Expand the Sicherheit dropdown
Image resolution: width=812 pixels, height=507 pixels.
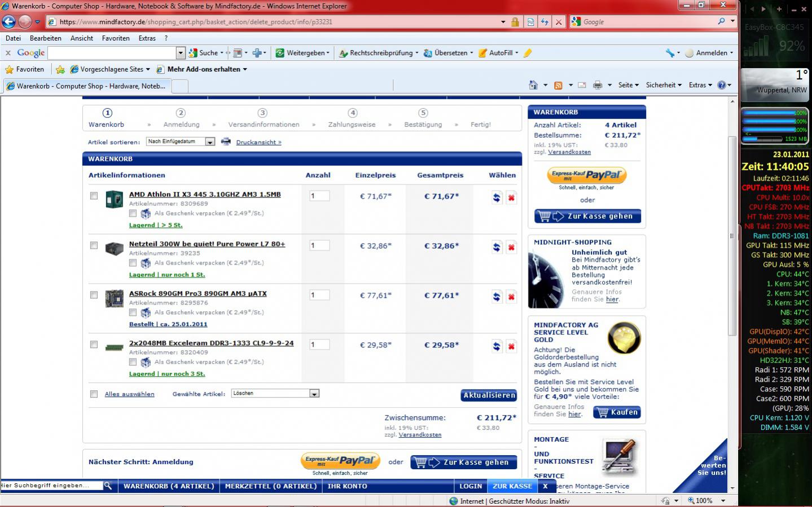[664, 85]
